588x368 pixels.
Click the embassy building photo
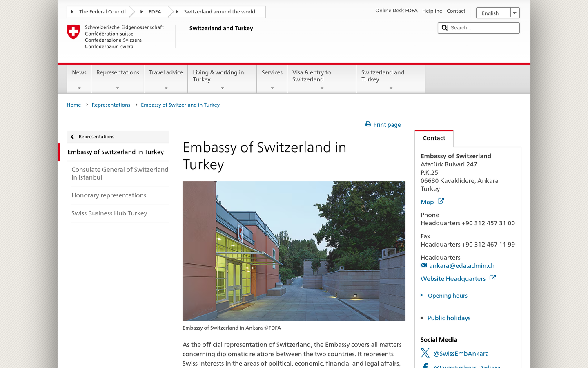[294, 251]
